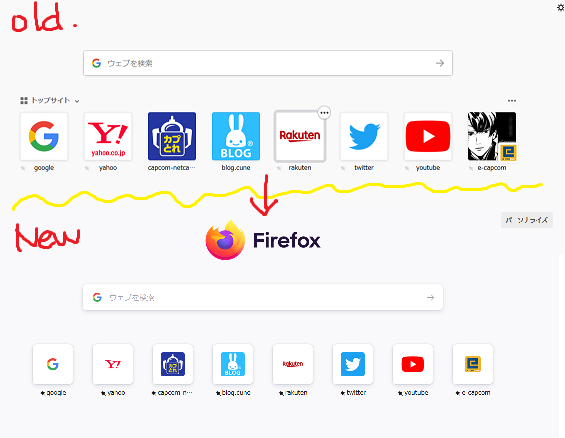Viewport: 565px width, 438px height.
Task: Open the Yahoo tile in old top sites
Action: coord(108,136)
